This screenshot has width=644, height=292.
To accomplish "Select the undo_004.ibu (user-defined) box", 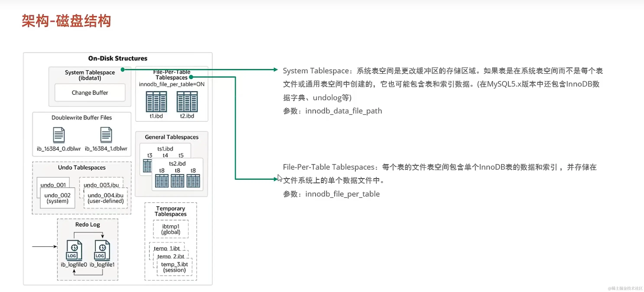I will (105, 198).
